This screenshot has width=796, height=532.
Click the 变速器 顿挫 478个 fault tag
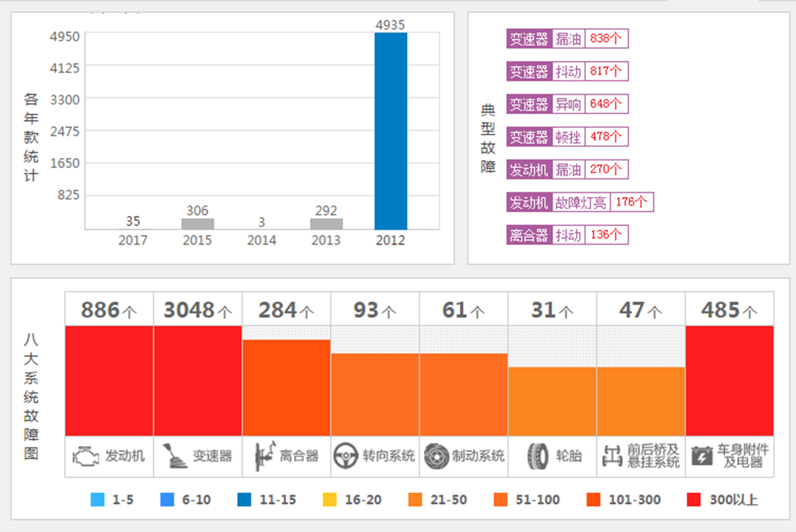(x=567, y=136)
